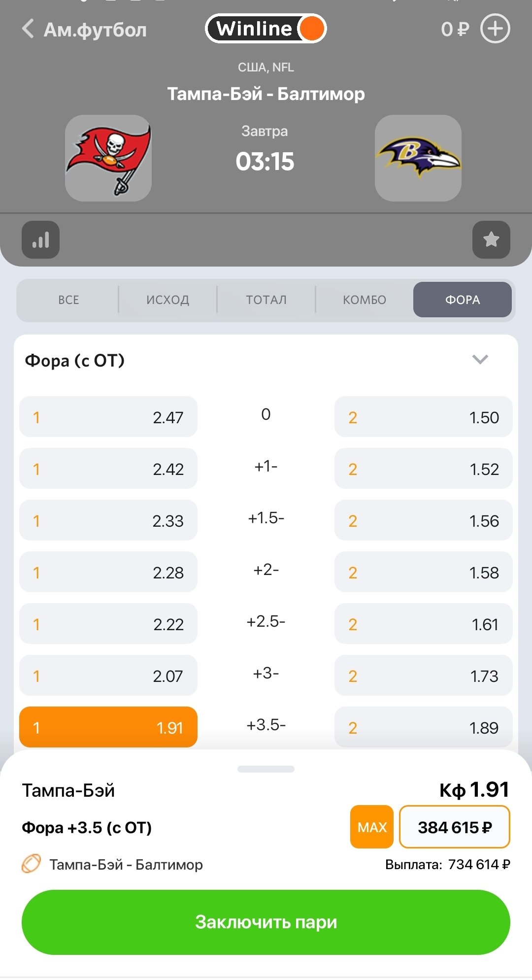
Task: Select team 2 odds 1.73 for handicap +3
Action: tap(423, 676)
